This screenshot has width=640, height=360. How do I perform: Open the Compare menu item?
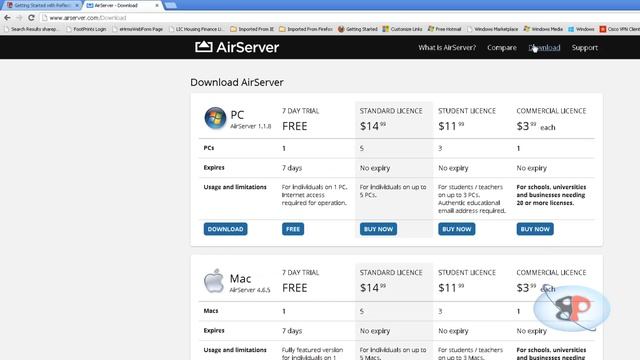(x=502, y=48)
